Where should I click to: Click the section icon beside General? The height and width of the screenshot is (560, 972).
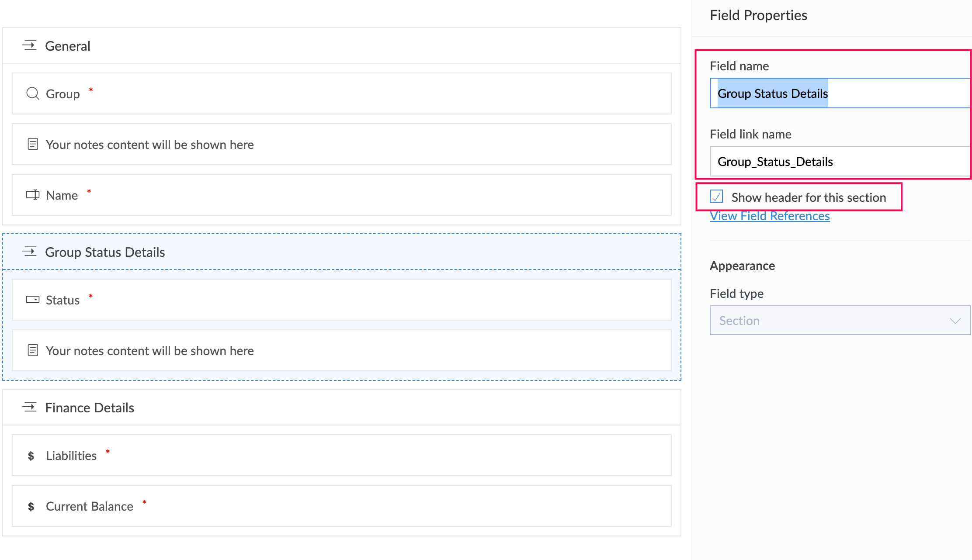click(30, 45)
